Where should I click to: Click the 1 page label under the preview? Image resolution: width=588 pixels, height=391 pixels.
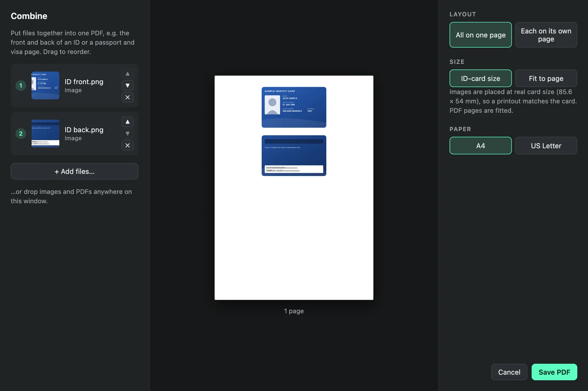294,311
